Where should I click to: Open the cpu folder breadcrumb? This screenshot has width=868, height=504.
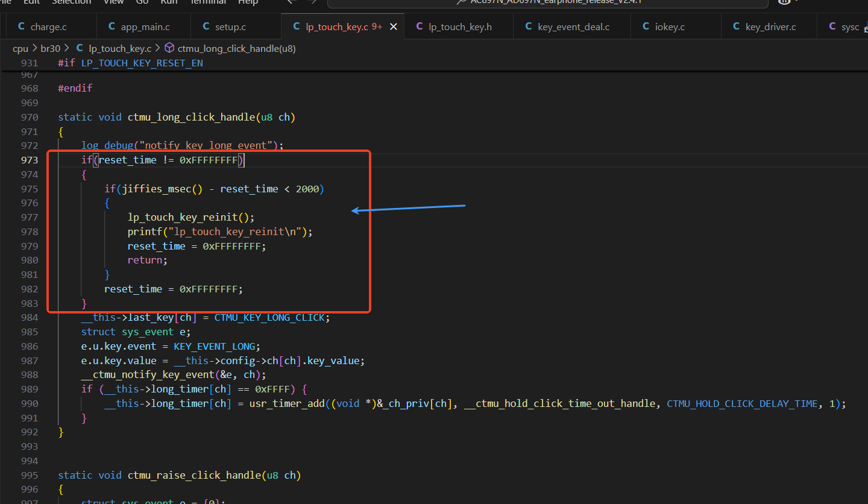[20, 48]
